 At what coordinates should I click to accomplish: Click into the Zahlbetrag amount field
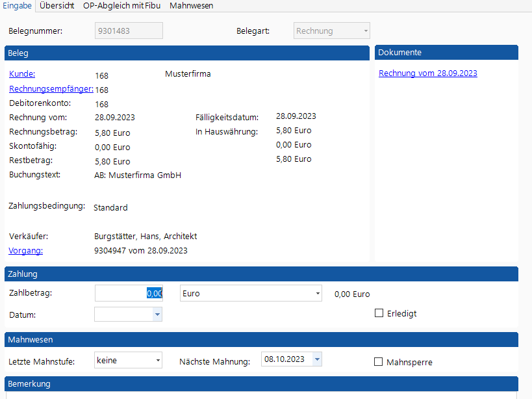[128, 294]
